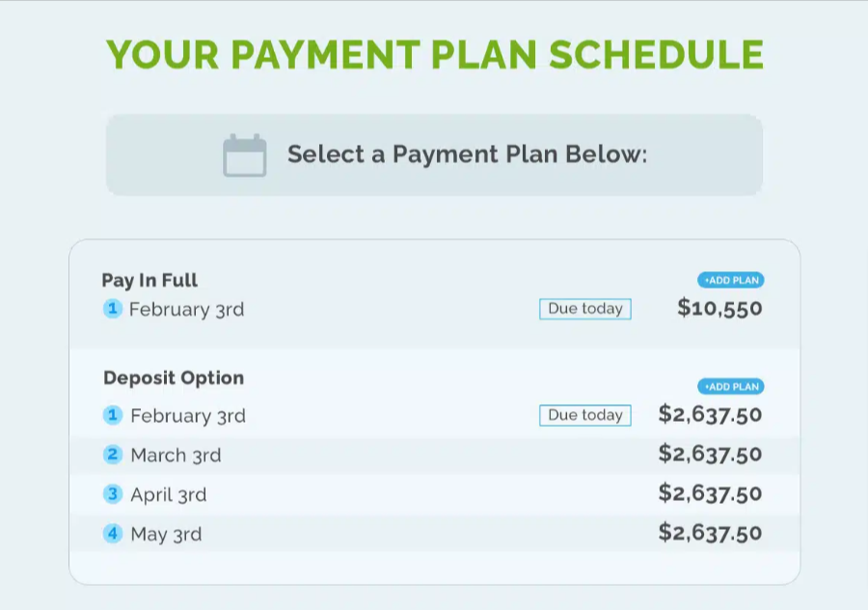Click February 3rd under Pay In Full

point(186,310)
